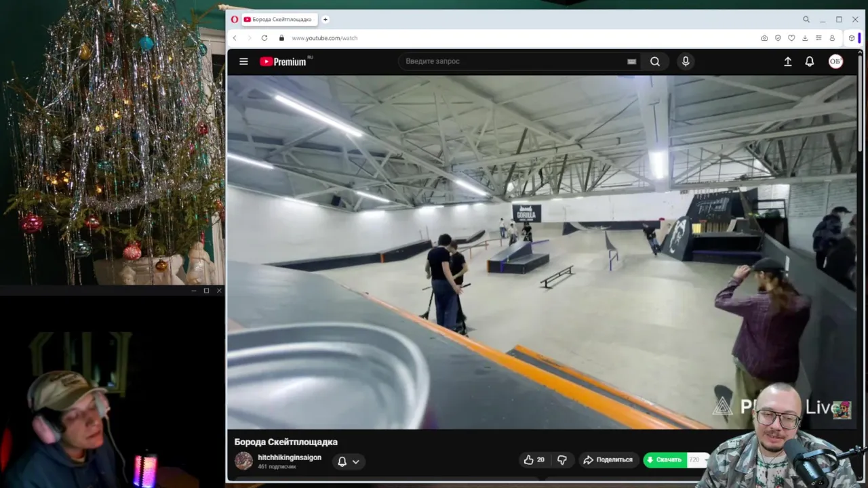868x488 pixels.
Task: Reload the YouTube page
Action: tap(264, 38)
